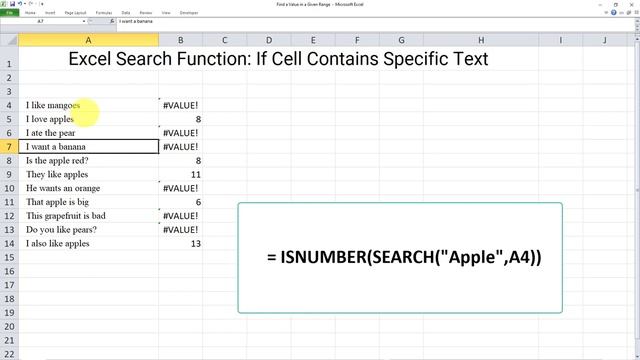Select column J header
This screenshot has width=640, height=360.
[604, 40]
